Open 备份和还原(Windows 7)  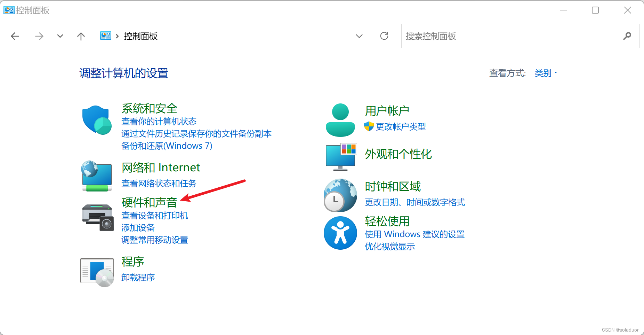click(x=167, y=146)
